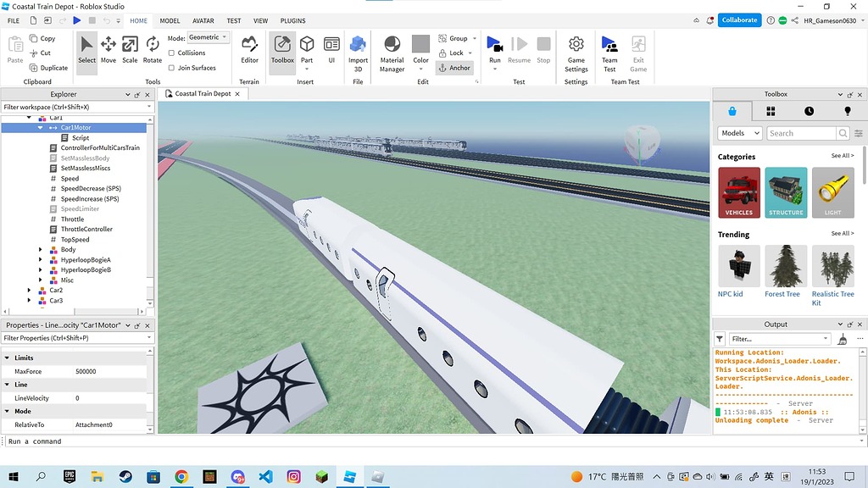Screen dimensions: 868x488
Task: Open the Mode Geometric dropdown
Action: (209, 37)
